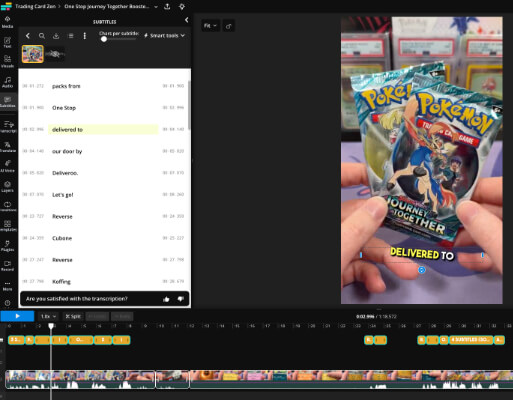This screenshot has height=400, width=513.
Task: Click the Trading Card Zen breadcrumb
Action: coord(36,6)
